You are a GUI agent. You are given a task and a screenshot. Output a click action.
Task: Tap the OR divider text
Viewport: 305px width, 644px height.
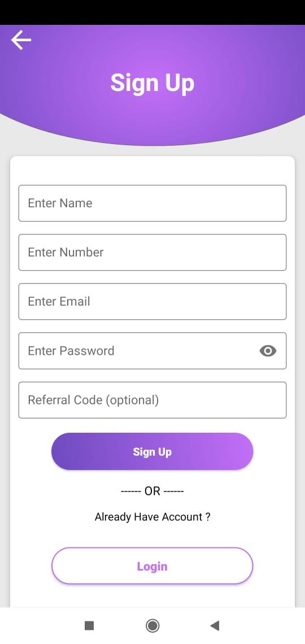point(152,491)
